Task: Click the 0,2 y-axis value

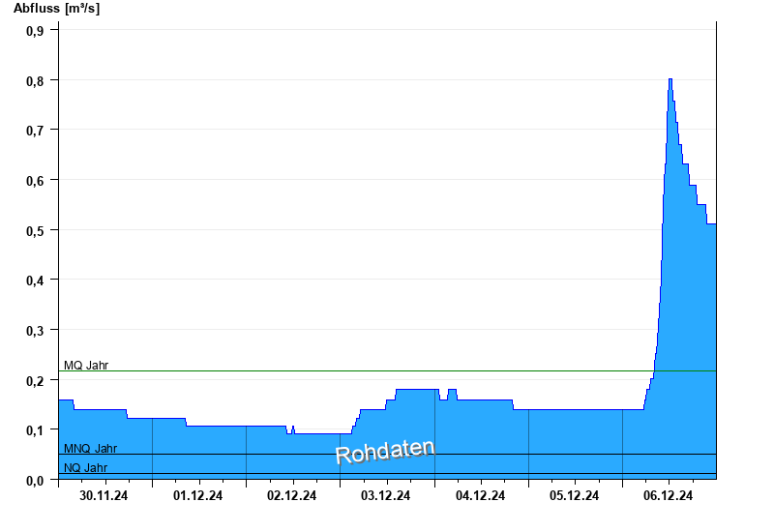Action: pos(35,380)
